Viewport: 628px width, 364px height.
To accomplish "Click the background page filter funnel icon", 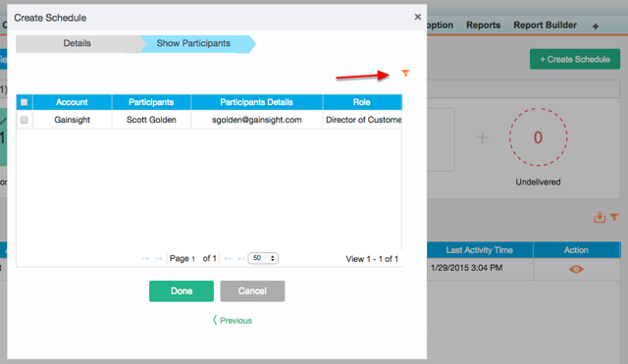I will tap(614, 218).
